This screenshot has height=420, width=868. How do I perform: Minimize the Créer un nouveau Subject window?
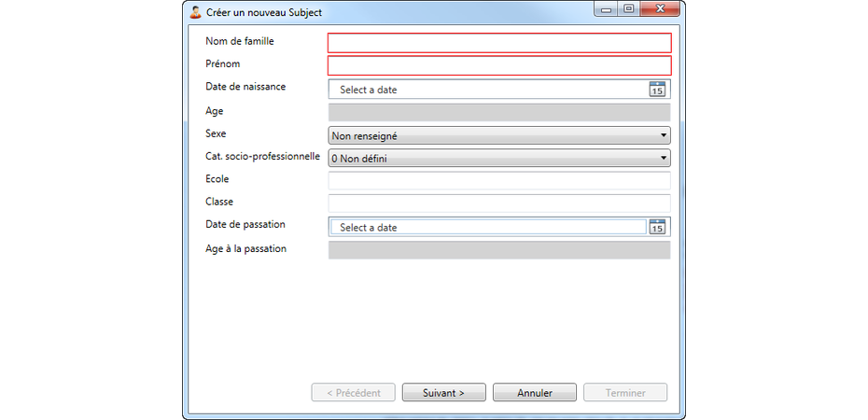pyautogui.click(x=608, y=10)
